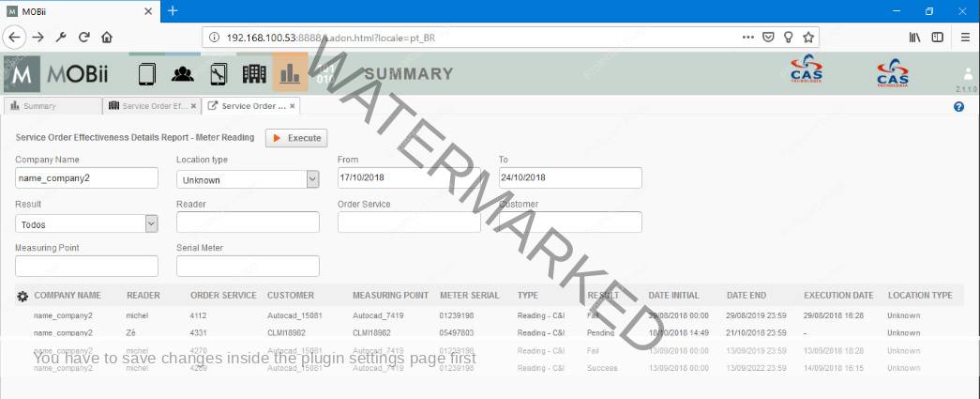This screenshot has height=399, width=980.
Task: Sort by the Execution Date column header
Action: point(837,295)
